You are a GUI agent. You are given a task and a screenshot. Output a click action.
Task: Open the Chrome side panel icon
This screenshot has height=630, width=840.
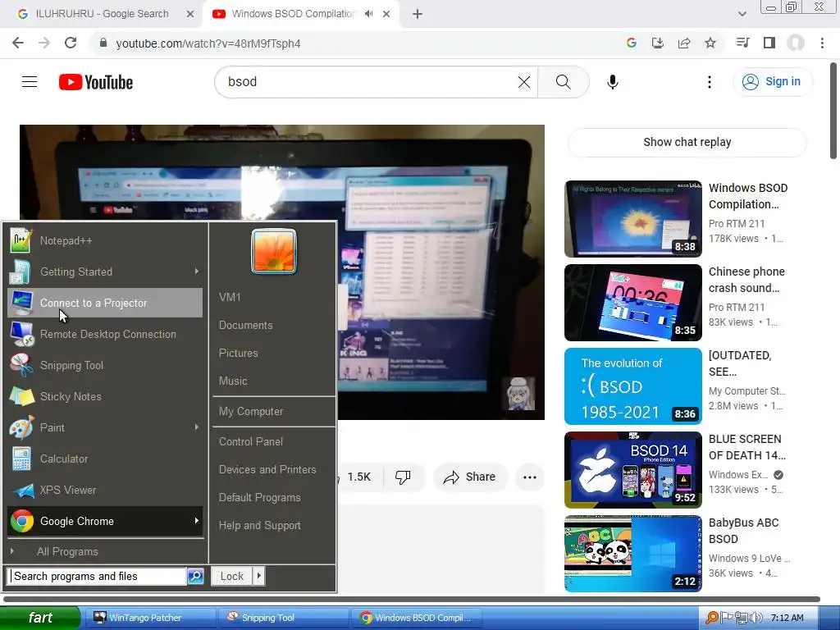[769, 43]
